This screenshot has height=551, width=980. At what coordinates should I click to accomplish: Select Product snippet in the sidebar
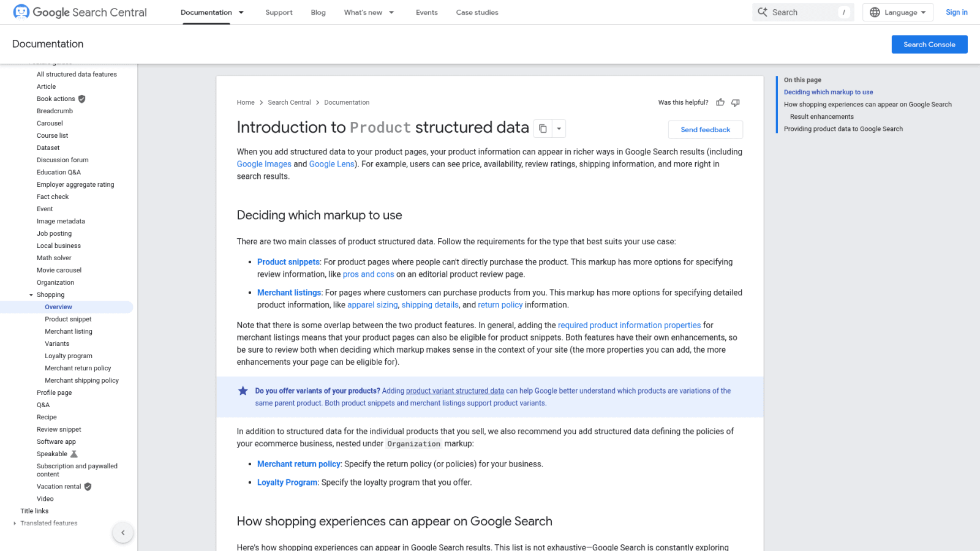coord(68,319)
